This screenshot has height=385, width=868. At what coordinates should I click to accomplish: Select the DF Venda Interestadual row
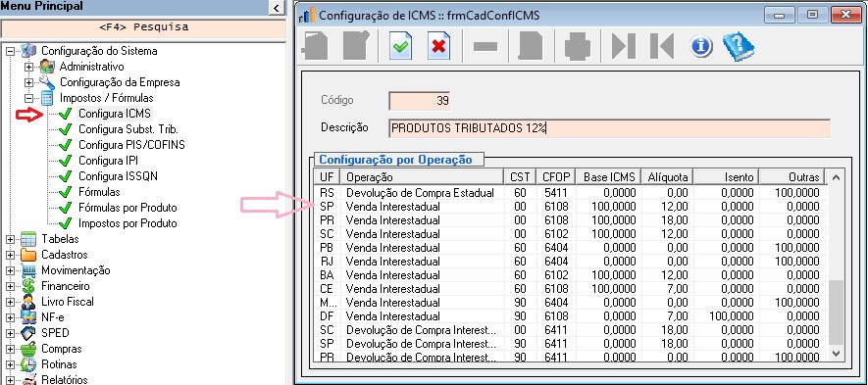[570, 316]
